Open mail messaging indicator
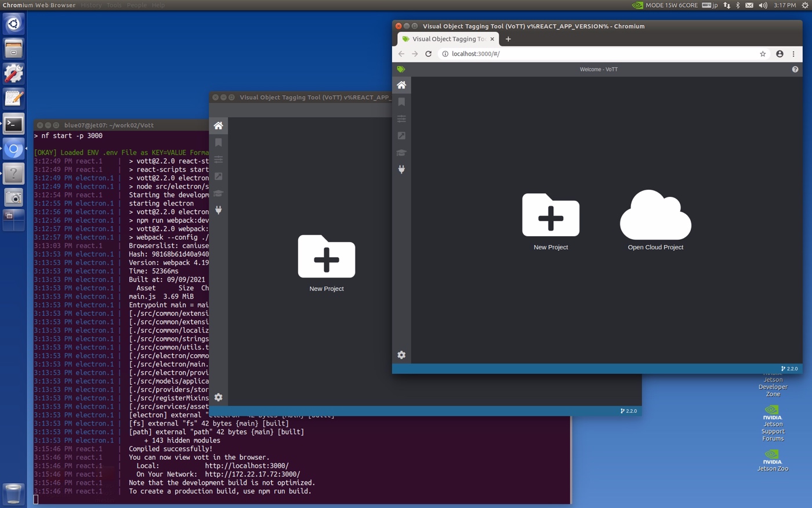Screen dimensions: 812x508 [749, 5]
